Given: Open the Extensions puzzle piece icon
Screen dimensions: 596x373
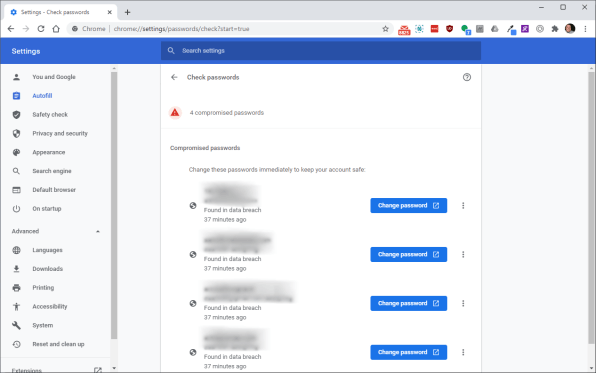Looking at the screenshot, I should pos(555,29).
